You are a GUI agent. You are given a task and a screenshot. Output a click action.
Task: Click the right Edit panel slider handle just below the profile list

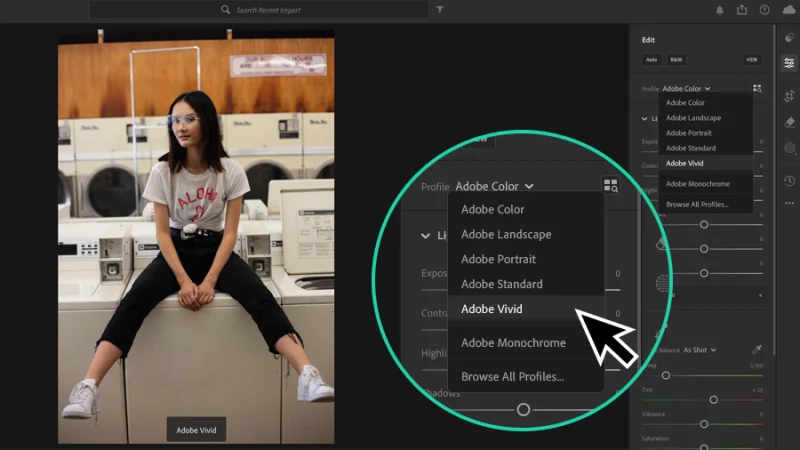pos(704,224)
